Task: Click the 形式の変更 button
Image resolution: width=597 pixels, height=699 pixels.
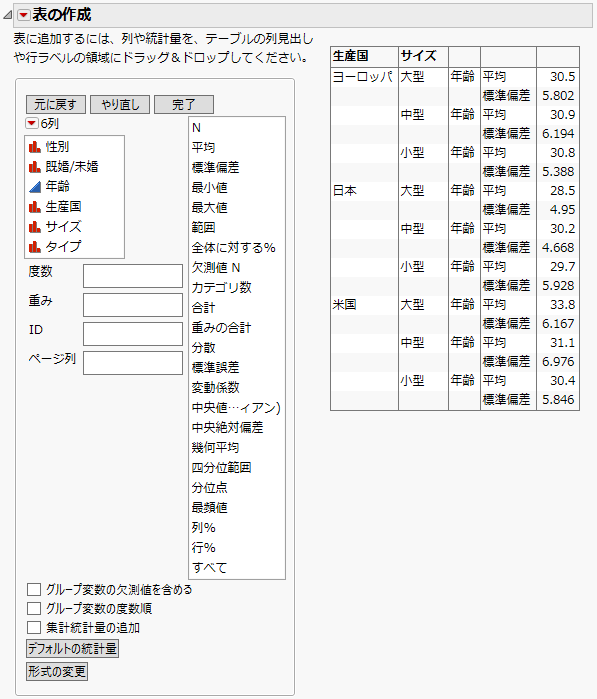Action: [57, 671]
